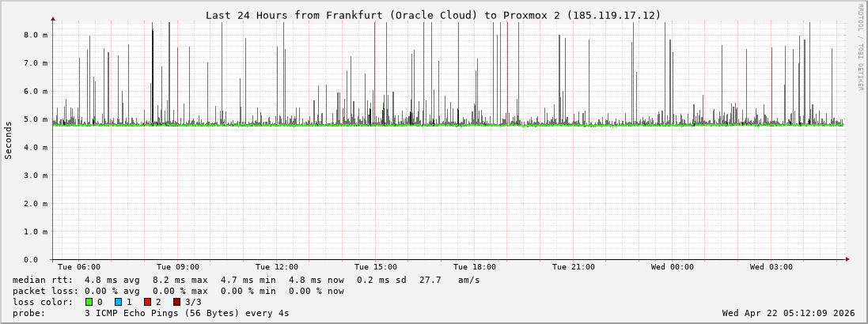Click the green loss color swatch for 0
Viewport: 868px width, 324px height.
click(89, 302)
